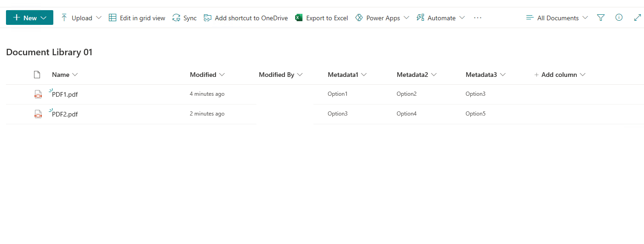The width and height of the screenshot is (644, 244).
Task: Open the PDF2.pdf file link
Action: (65, 114)
